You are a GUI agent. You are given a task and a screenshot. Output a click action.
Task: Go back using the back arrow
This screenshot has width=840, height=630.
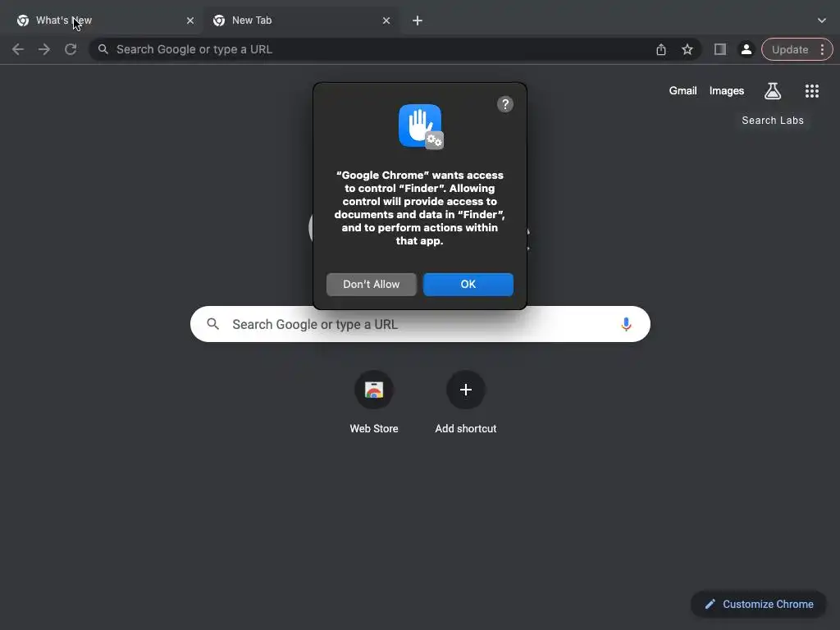click(x=18, y=50)
